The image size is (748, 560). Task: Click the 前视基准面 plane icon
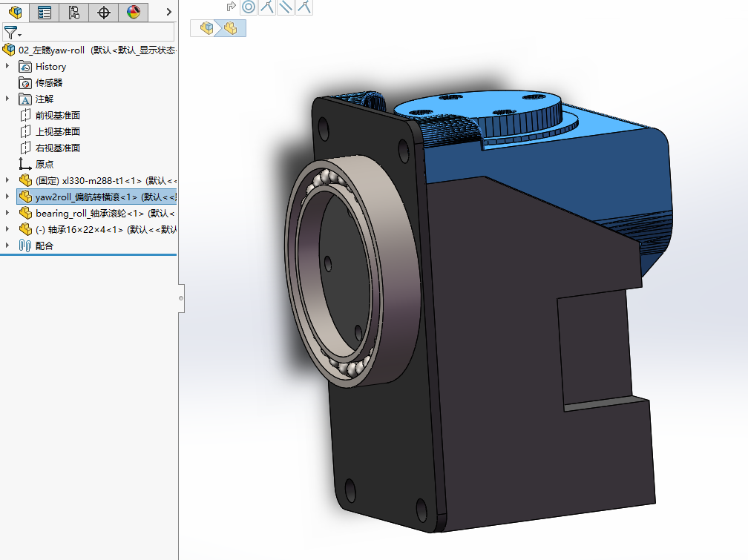click(25, 115)
